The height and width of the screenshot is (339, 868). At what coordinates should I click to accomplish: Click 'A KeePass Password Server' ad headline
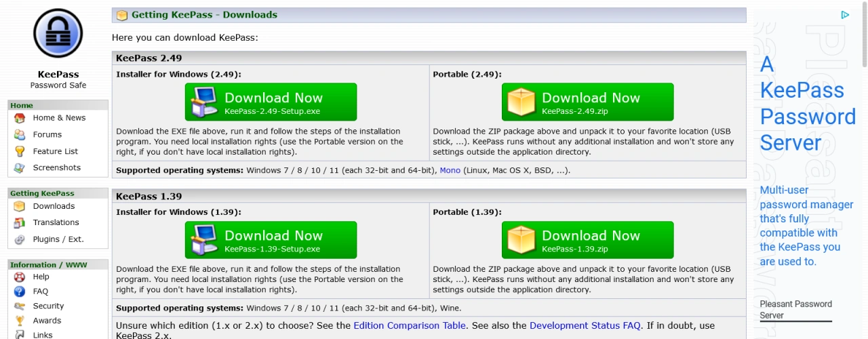point(808,103)
